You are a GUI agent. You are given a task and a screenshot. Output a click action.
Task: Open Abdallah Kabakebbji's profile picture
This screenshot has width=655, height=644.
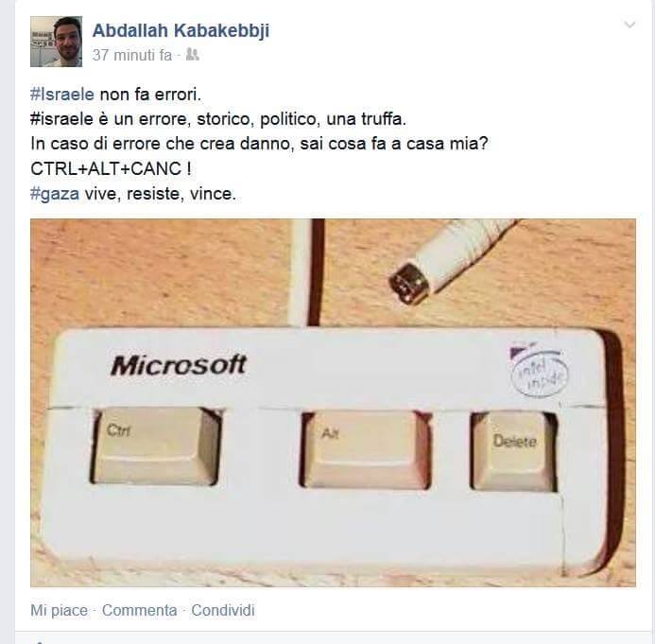[x=56, y=42]
